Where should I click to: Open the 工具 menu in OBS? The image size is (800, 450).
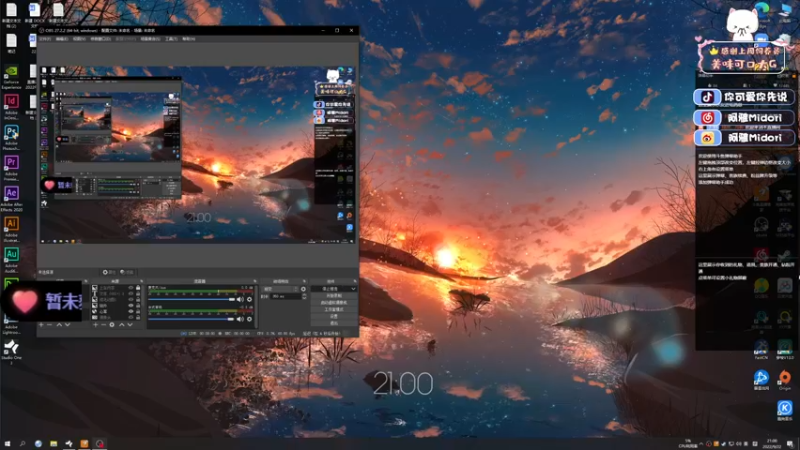pos(171,39)
